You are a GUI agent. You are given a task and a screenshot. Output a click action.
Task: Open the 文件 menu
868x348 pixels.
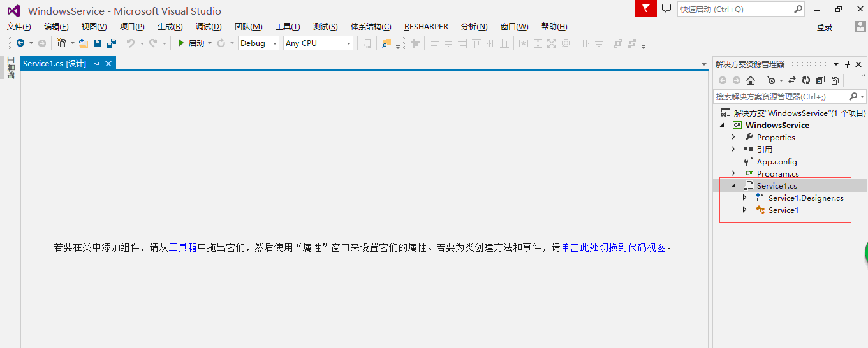tap(19, 26)
